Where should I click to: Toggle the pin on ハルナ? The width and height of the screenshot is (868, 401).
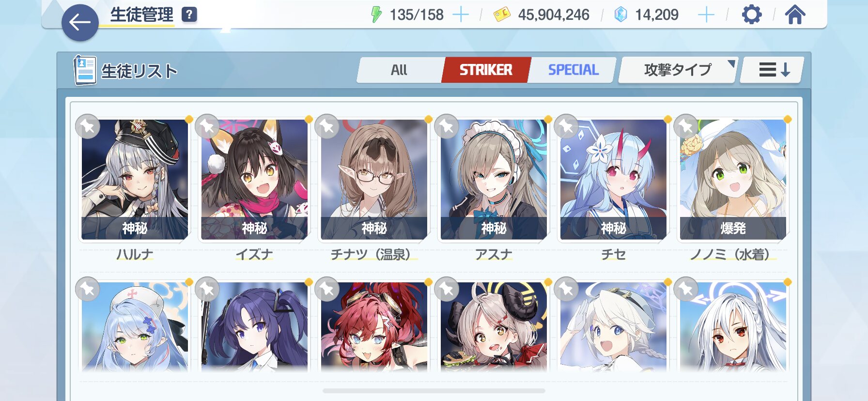[x=88, y=127]
